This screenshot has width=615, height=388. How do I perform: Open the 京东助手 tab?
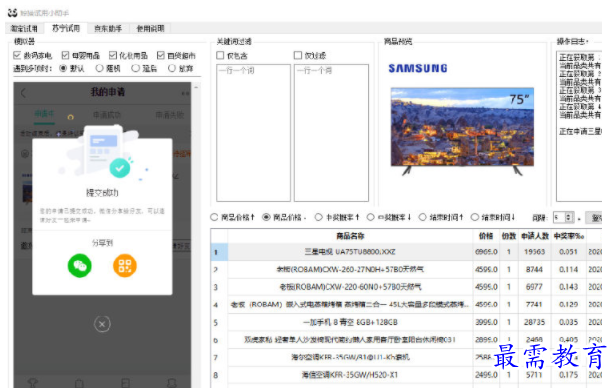click(x=108, y=28)
